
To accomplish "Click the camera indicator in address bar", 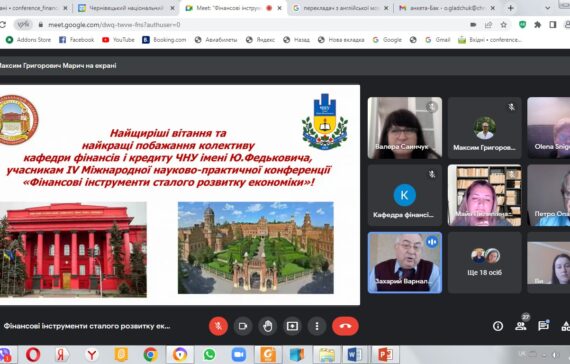I will point(473,25).
